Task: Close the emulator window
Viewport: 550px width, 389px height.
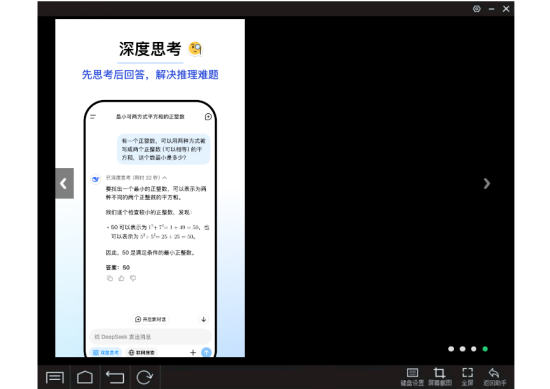Action: [506, 9]
